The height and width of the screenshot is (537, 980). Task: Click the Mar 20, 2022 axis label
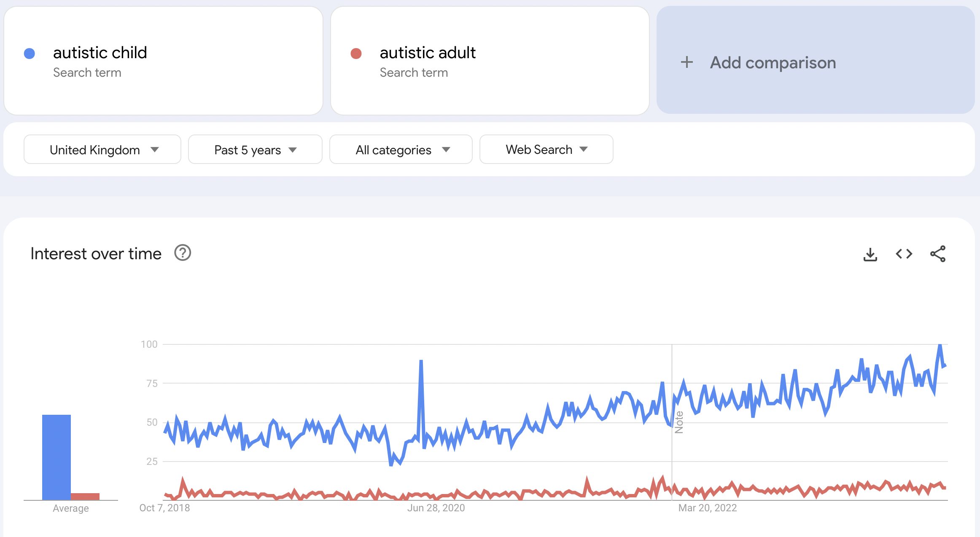pos(707,508)
